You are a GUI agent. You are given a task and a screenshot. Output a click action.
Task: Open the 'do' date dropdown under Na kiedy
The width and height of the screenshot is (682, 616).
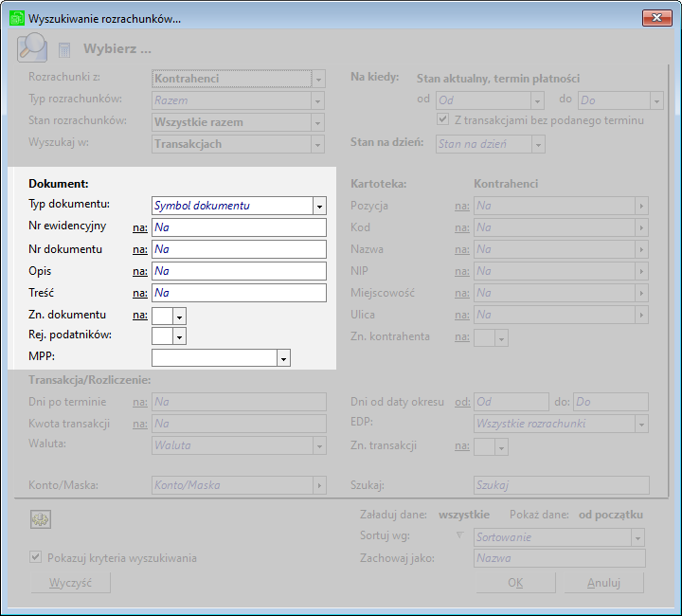(656, 100)
